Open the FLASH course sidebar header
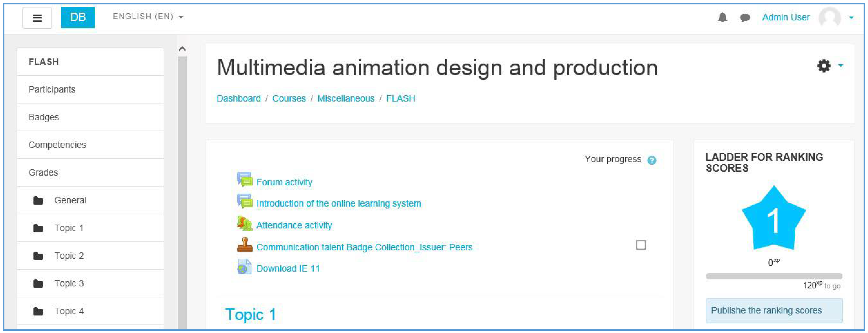 pos(90,62)
